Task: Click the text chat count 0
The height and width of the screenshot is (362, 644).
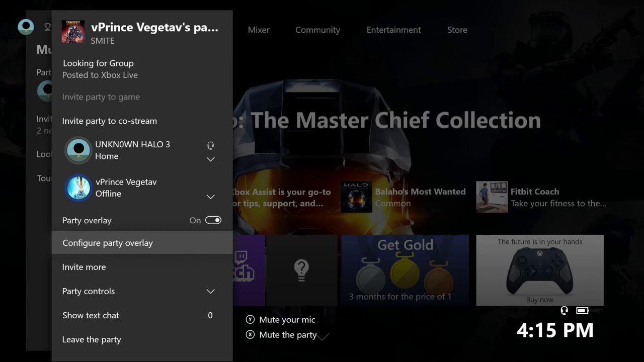Action: pos(210,315)
